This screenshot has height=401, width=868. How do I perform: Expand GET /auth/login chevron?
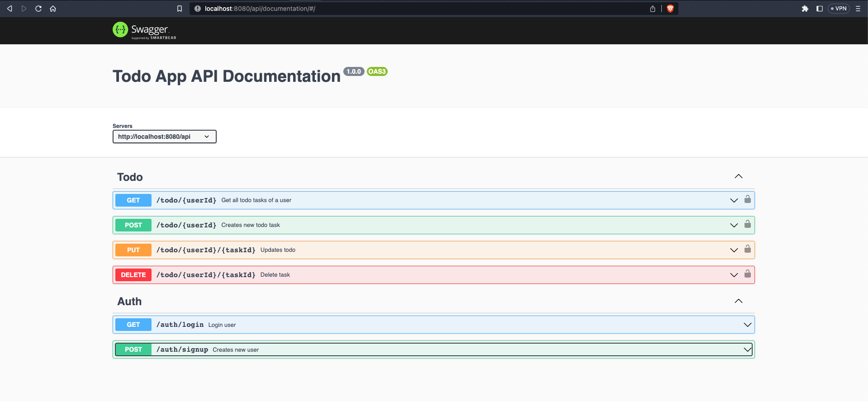click(748, 325)
